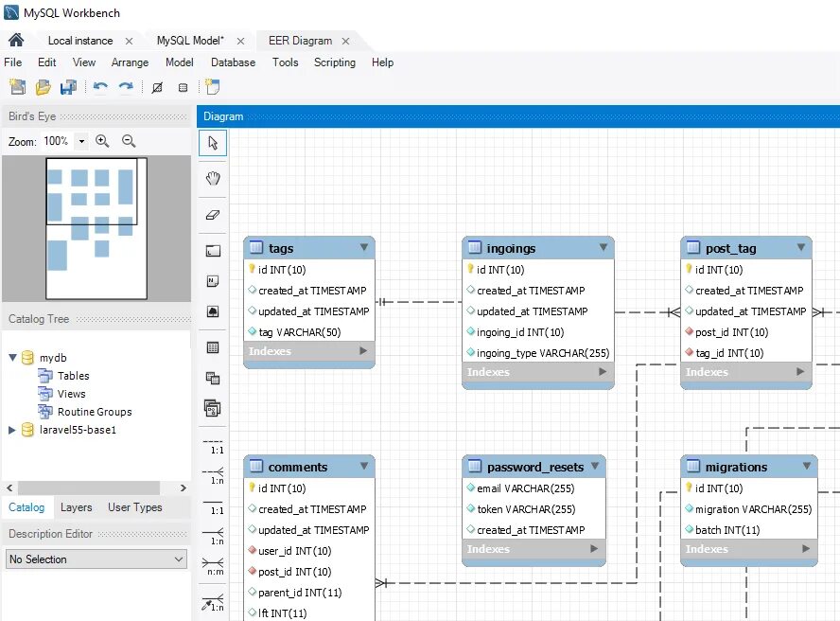
Task: Open the Scripting menu
Action: click(334, 62)
